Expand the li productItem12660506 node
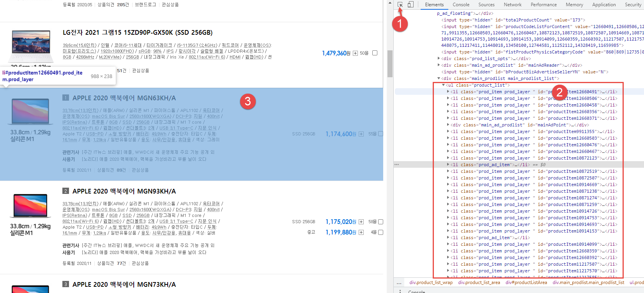This screenshot has width=644, height=293. coord(448,98)
